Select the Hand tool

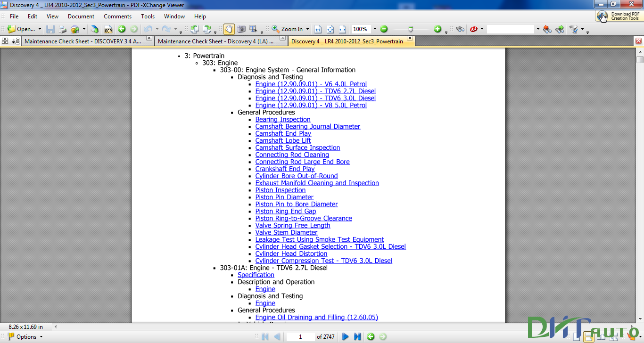[x=229, y=29]
